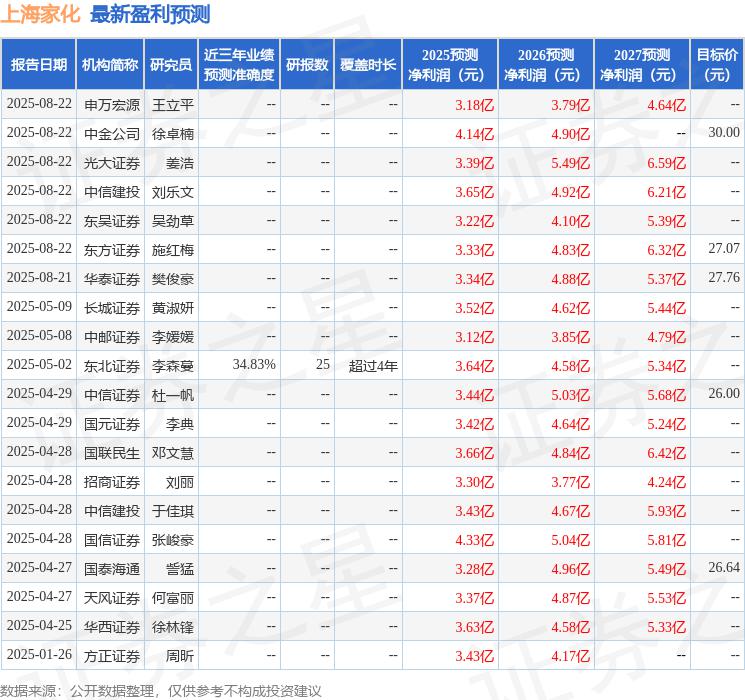Screen dimensions: 745x700
Task: Select institution 国联民生
Action: [112, 452]
